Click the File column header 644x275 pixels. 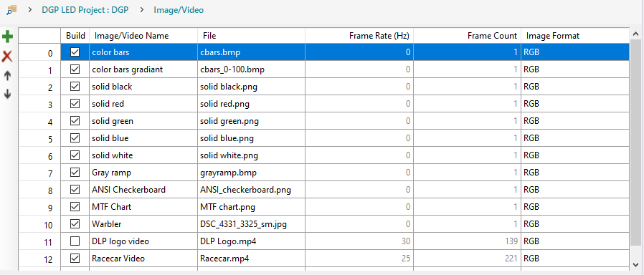[251, 36]
